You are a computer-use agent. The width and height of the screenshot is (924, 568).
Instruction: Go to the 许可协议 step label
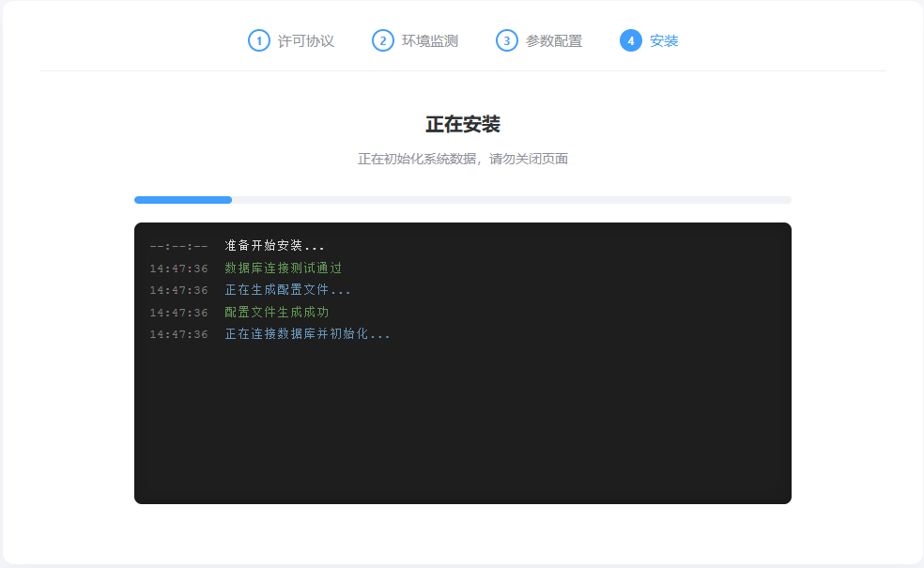tap(306, 41)
